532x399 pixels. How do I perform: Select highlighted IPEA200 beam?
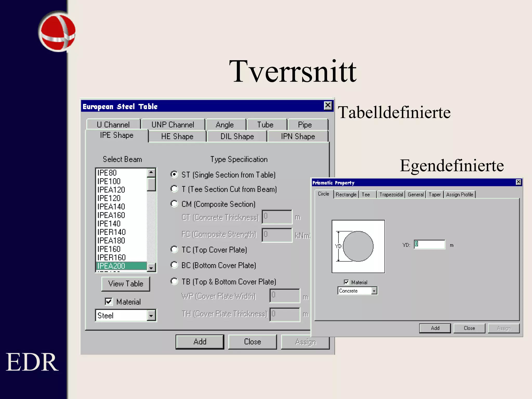121,266
